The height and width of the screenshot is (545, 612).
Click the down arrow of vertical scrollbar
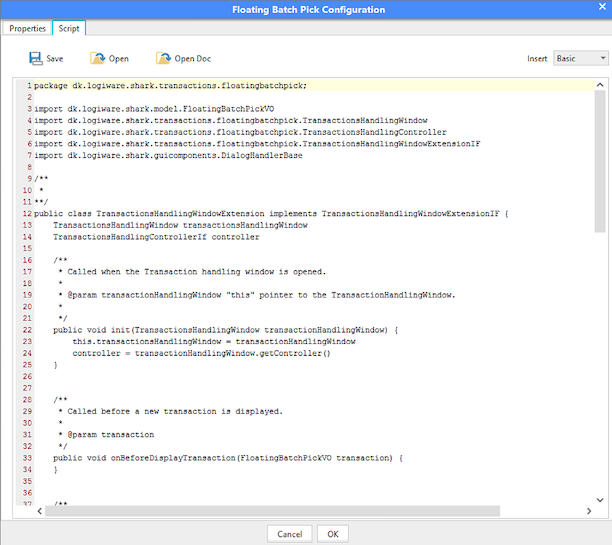(600, 500)
